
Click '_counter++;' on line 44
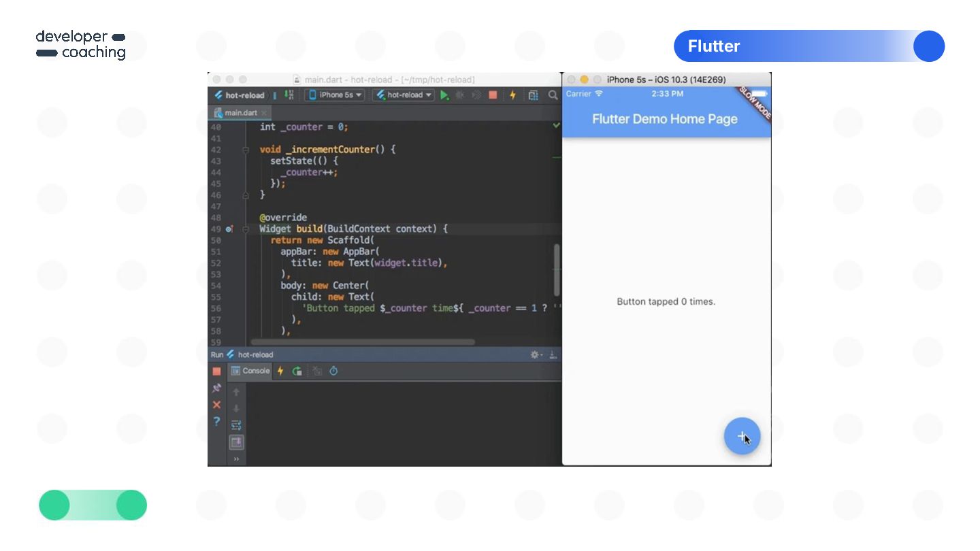click(x=309, y=172)
